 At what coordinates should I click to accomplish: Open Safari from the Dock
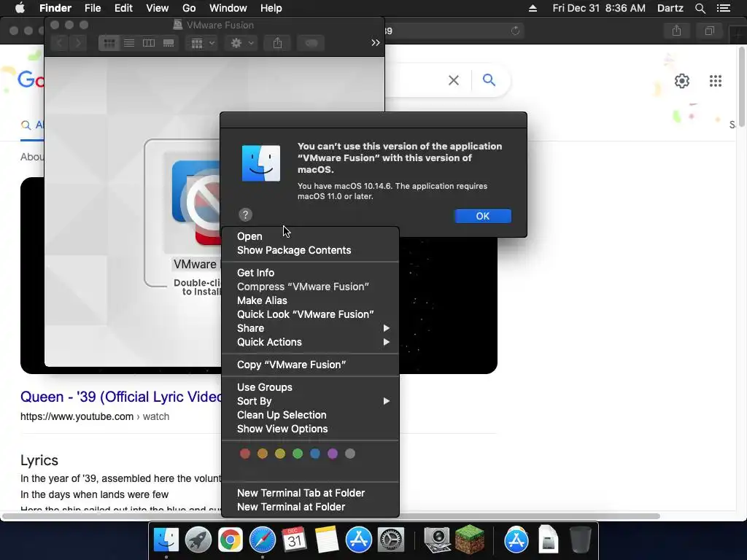click(263, 540)
